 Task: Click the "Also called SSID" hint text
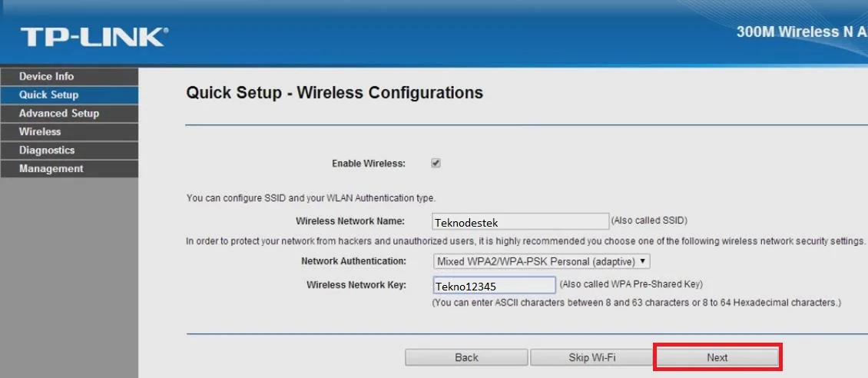649,220
